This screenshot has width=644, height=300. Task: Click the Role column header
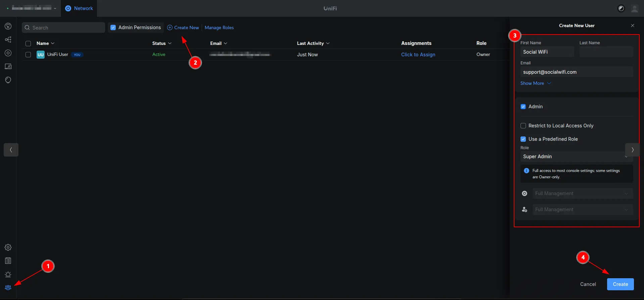[x=481, y=43]
